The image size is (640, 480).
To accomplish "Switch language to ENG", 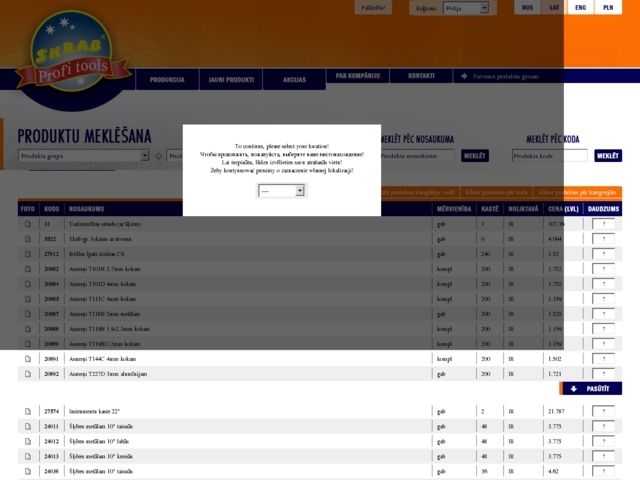I will (x=581, y=7).
